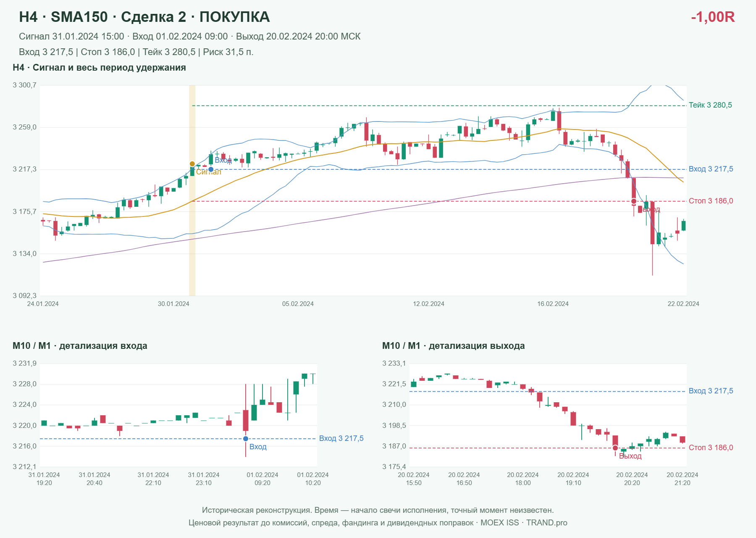Image resolution: width=756 pixels, height=538 pixels.
Task: Click the 'Тейк 3 280,5' level label
Action: [x=710, y=105]
